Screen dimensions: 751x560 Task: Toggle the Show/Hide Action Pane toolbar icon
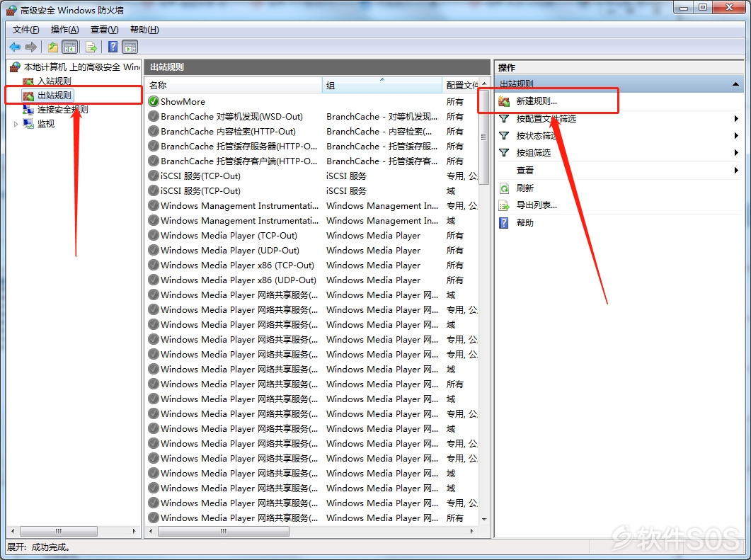(x=130, y=47)
